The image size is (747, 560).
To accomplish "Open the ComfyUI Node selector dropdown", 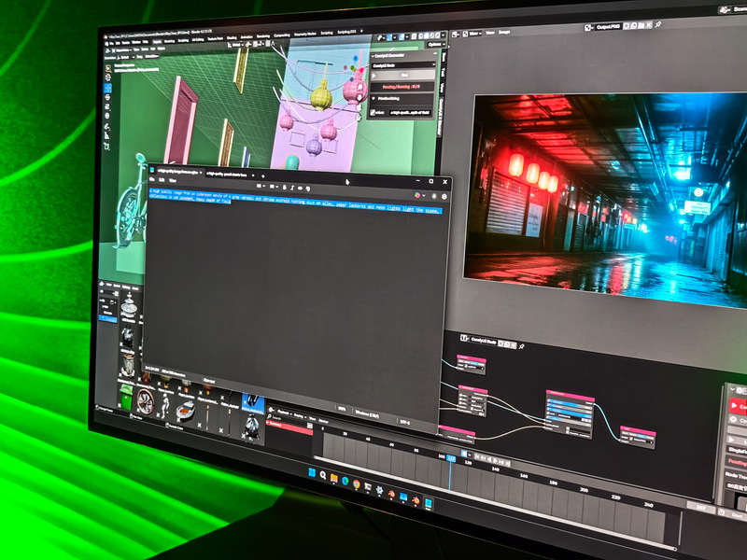I will (x=403, y=65).
